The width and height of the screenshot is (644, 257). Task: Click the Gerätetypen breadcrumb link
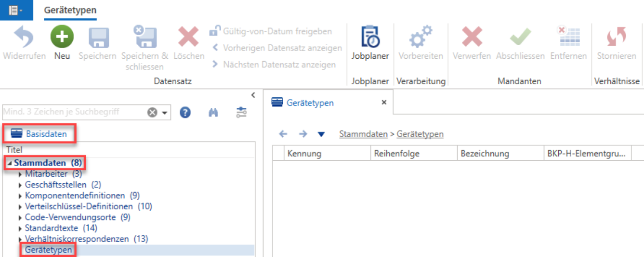tap(420, 134)
